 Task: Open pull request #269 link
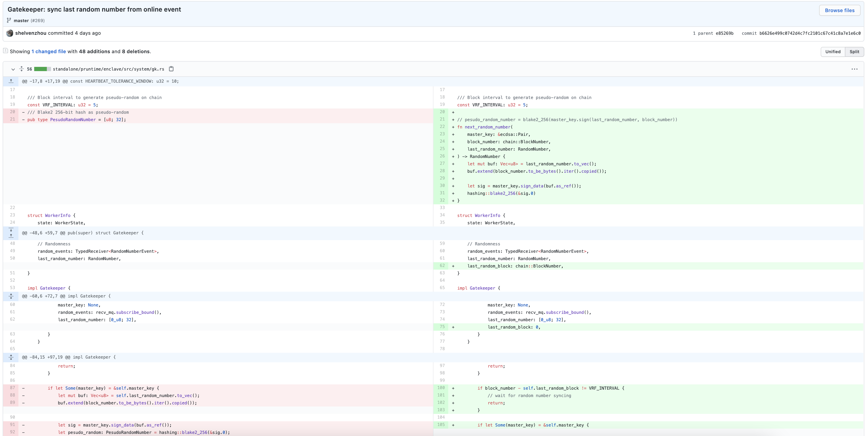[x=38, y=21]
